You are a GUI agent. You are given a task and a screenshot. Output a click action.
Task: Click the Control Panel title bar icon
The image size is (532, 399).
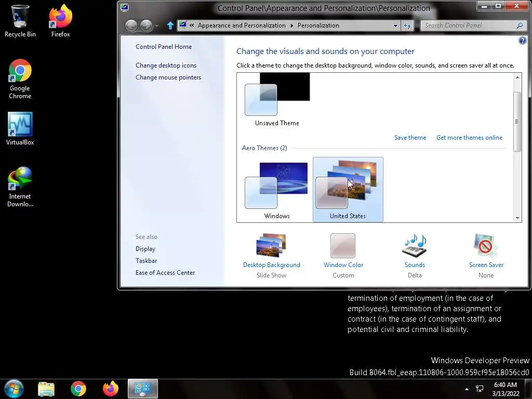click(125, 7)
